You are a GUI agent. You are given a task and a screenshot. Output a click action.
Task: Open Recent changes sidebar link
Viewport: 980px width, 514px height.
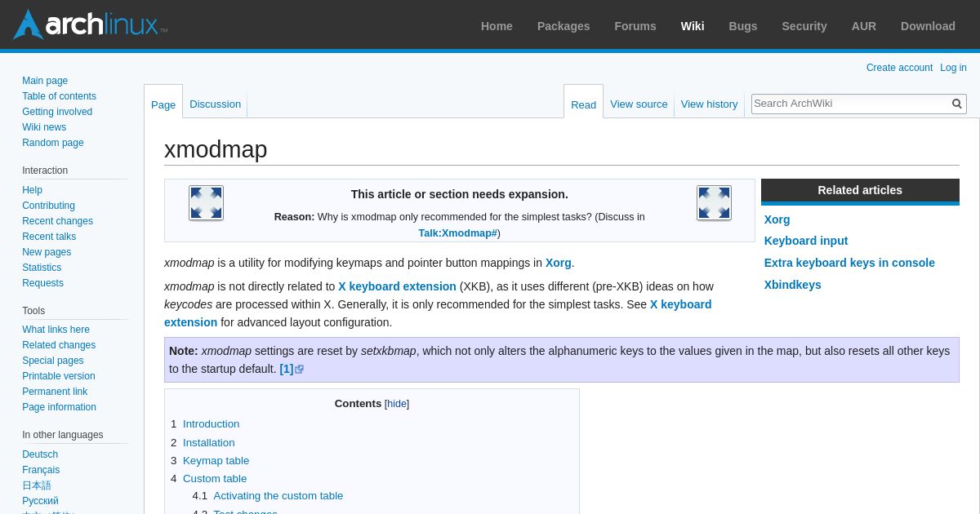tap(57, 221)
